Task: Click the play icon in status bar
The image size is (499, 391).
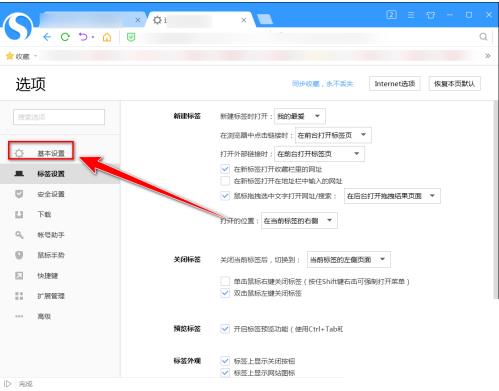Action: click(x=8, y=384)
